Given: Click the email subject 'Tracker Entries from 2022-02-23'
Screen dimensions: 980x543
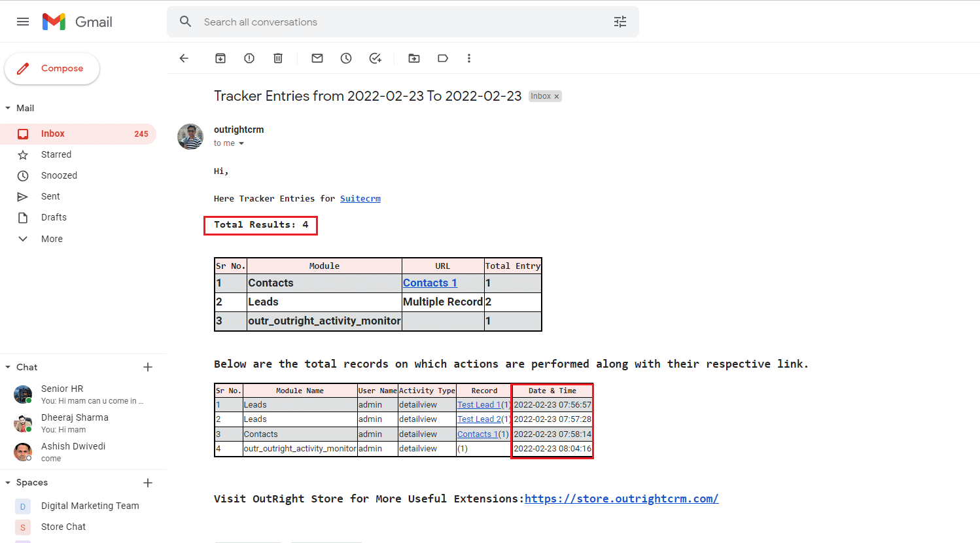Looking at the screenshot, I should (368, 96).
